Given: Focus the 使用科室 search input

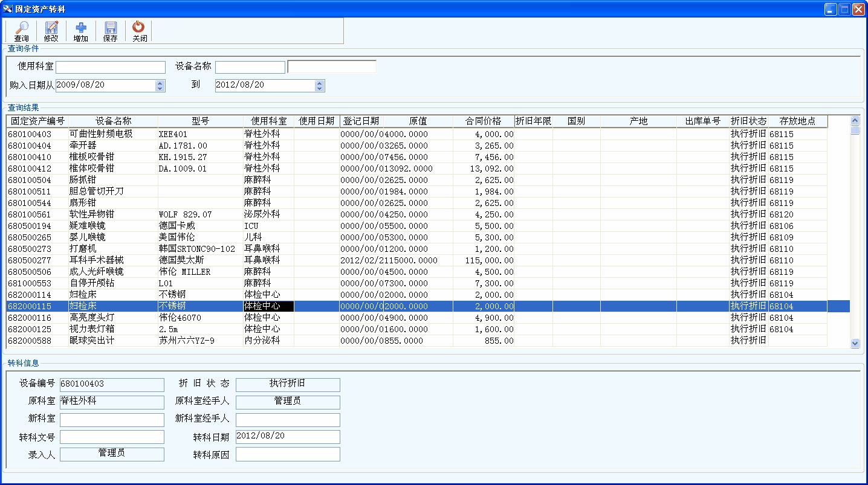Looking at the screenshot, I should pos(110,67).
